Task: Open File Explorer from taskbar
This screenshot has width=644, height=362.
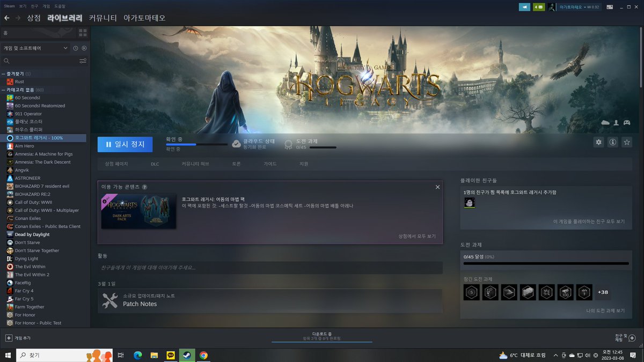Action: [154, 355]
